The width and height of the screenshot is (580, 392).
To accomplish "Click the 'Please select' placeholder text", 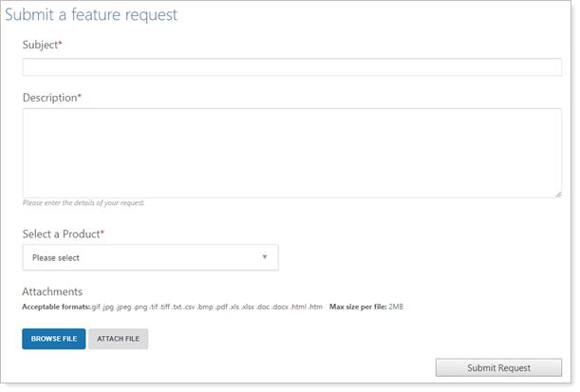I will pos(56,257).
